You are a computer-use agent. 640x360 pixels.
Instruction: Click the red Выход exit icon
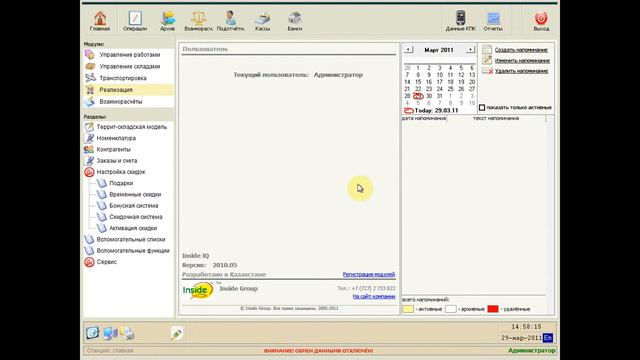click(x=541, y=21)
